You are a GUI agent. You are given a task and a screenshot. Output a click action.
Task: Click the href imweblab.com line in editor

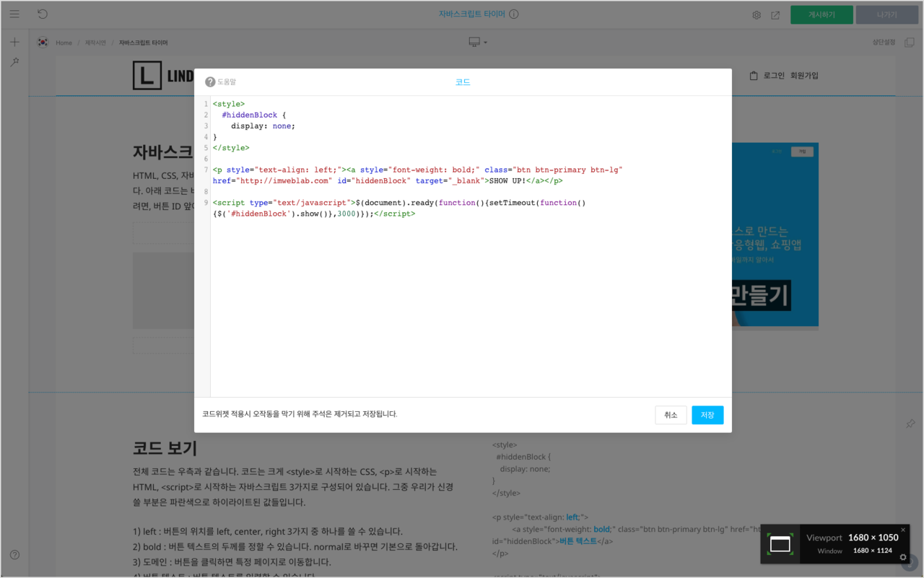click(x=388, y=181)
